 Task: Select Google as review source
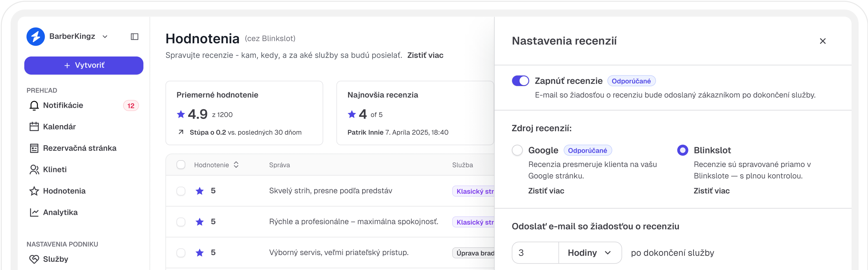pos(517,150)
